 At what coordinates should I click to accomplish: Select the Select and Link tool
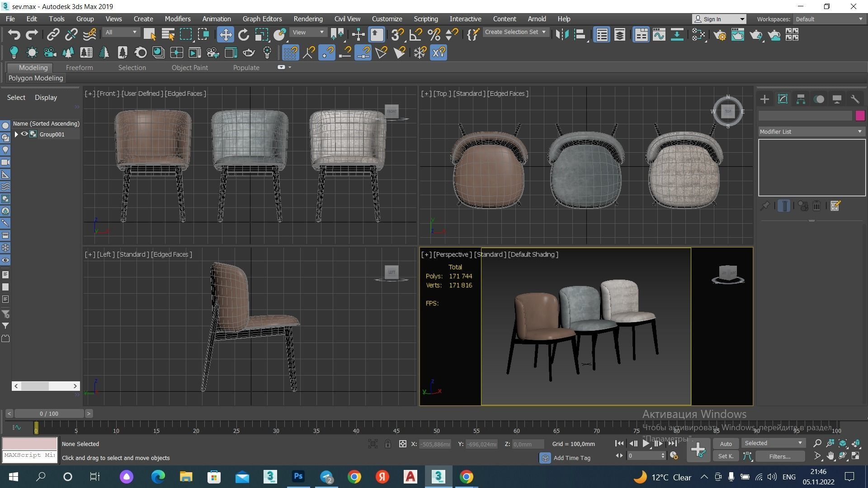[x=53, y=35]
